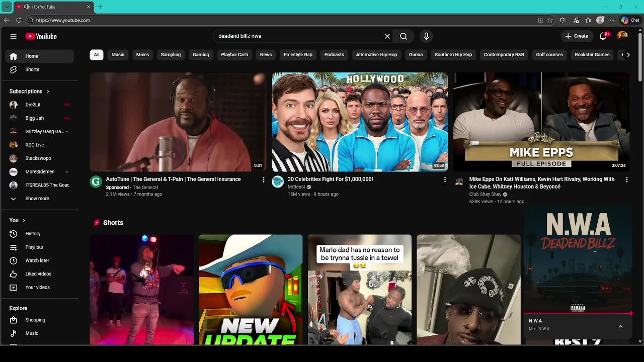Open MrBeast channel avatar

point(278,182)
